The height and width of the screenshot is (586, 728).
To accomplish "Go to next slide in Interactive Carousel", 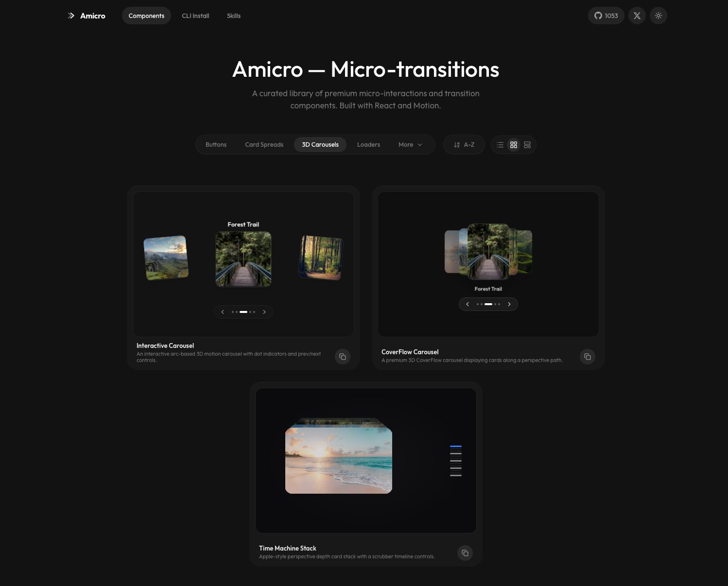I will [x=264, y=312].
